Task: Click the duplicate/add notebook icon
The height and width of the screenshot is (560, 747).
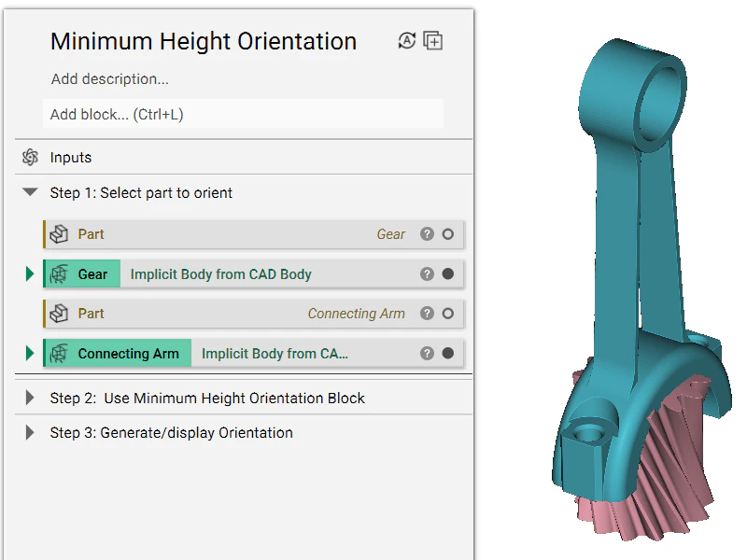Action: point(433,41)
